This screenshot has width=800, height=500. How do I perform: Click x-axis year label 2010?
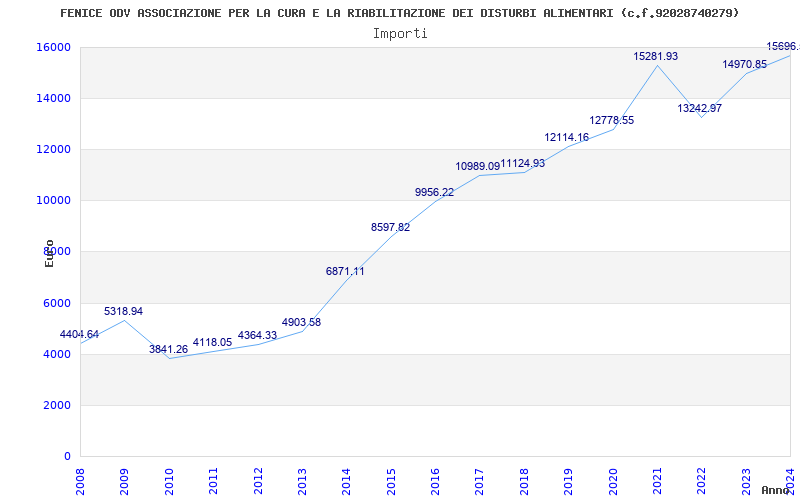[x=169, y=482]
